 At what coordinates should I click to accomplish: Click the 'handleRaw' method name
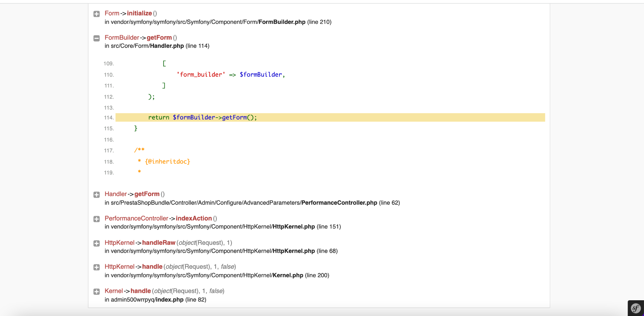[159, 243]
